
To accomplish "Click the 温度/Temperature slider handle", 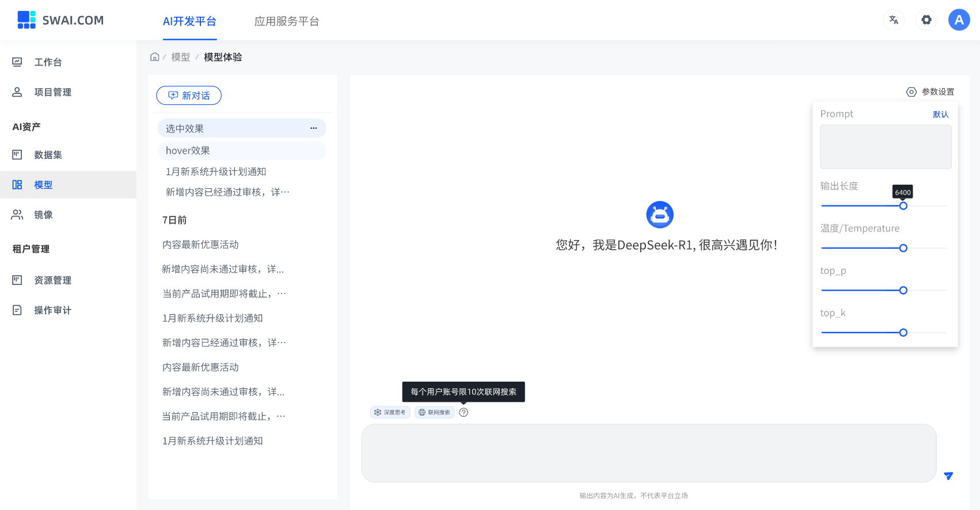I will click(x=903, y=248).
